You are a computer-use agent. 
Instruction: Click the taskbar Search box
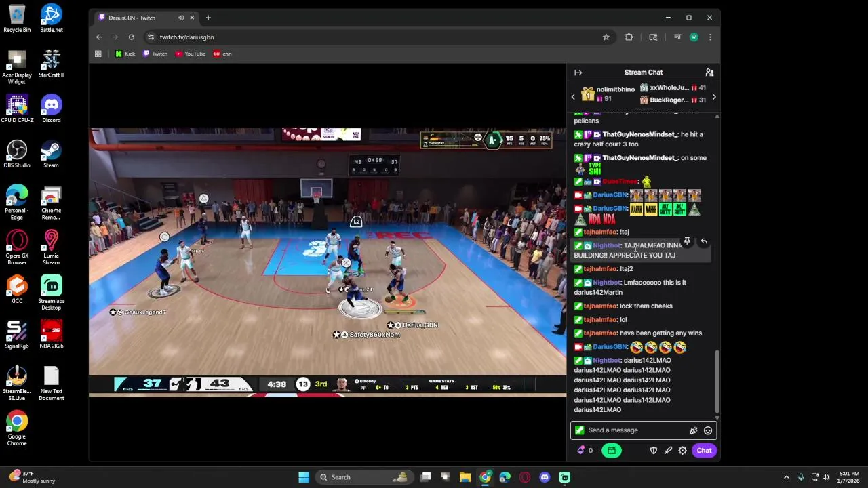pyautogui.click(x=366, y=477)
